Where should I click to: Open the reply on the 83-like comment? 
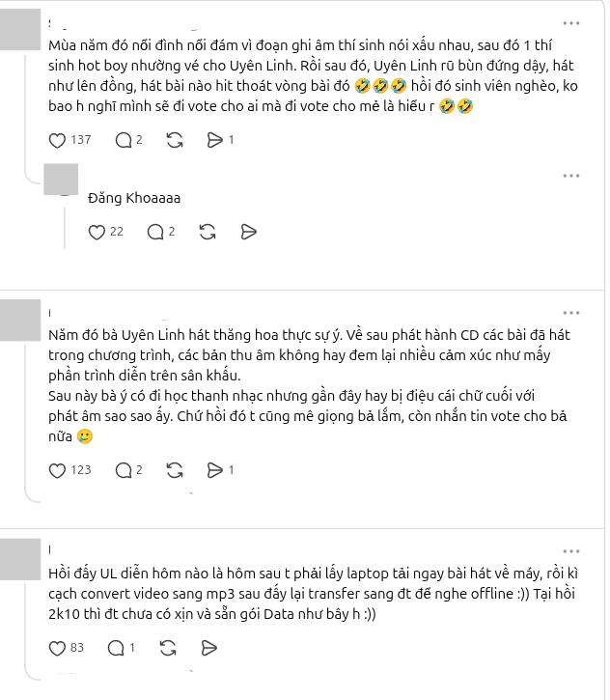point(116,648)
